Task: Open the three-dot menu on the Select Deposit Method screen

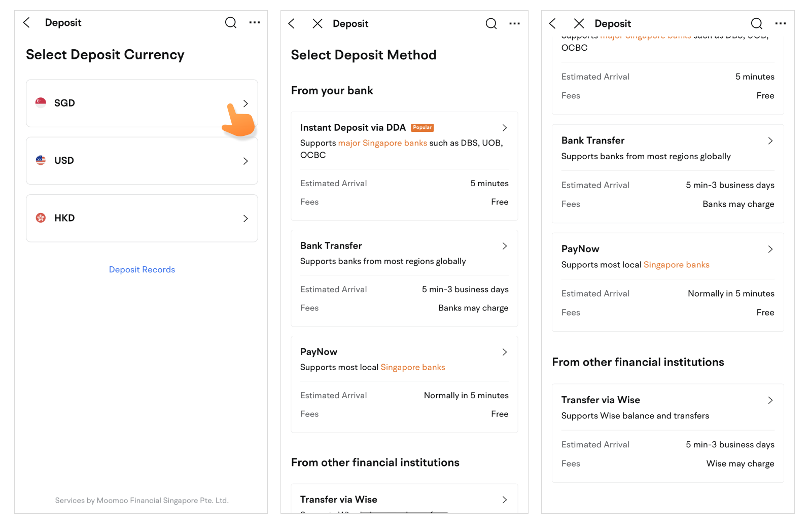Action: [514, 24]
